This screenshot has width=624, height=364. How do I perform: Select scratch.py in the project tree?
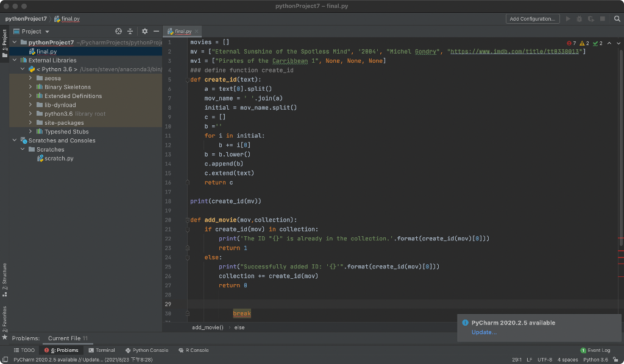(x=59, y=158)
